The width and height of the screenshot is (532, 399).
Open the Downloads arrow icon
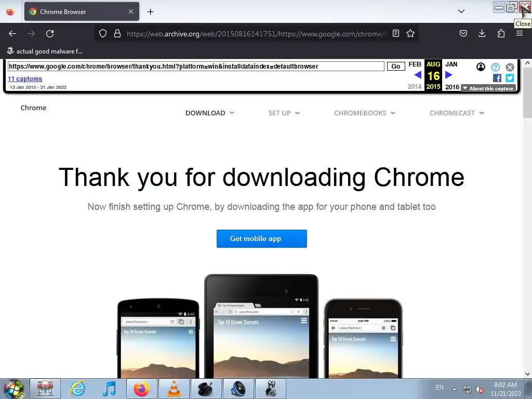coord(482,33)
